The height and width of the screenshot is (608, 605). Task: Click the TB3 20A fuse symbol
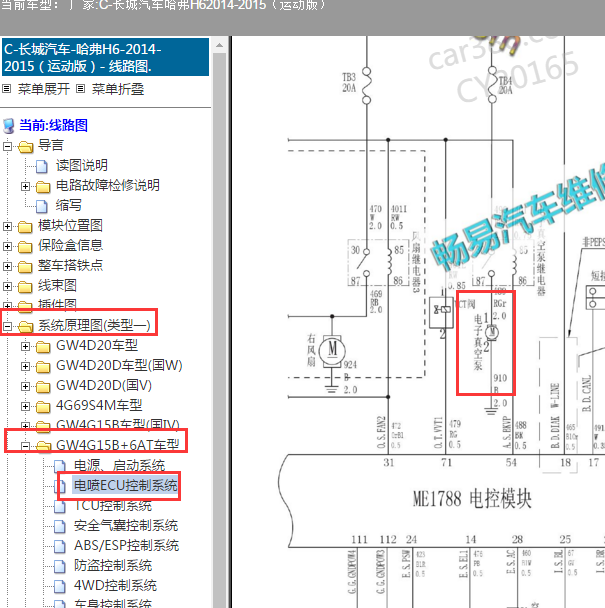pos(366,86)
